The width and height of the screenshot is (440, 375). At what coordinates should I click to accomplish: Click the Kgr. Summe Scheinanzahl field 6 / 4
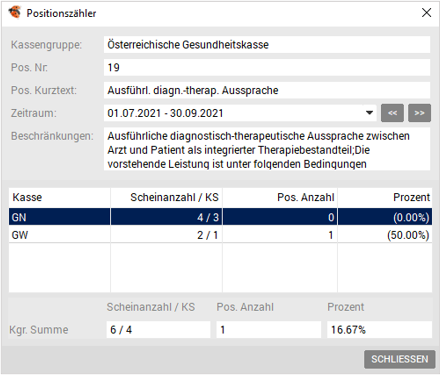coord(158,330)
